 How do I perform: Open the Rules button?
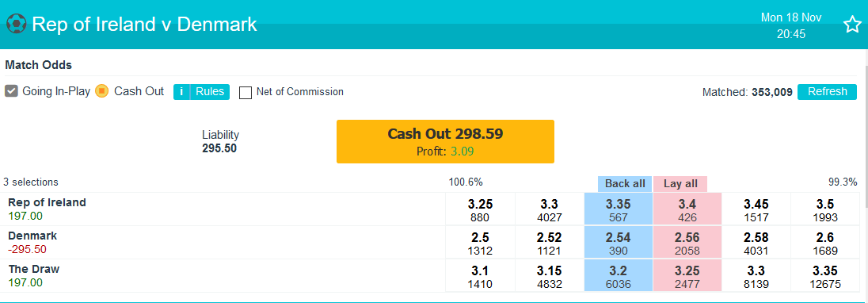[210, 91]
